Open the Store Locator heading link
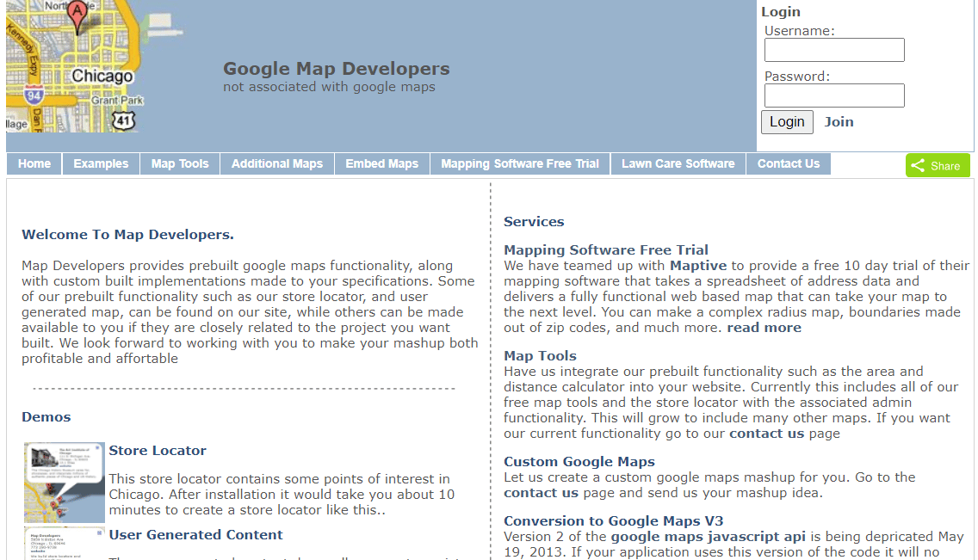This screenshot has width=978, height=560. [158, 450]
